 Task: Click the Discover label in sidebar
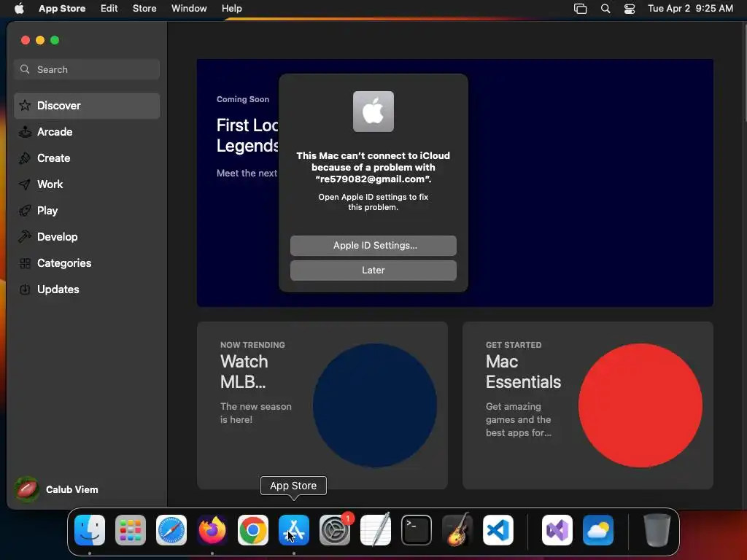[x=59, y=106]
